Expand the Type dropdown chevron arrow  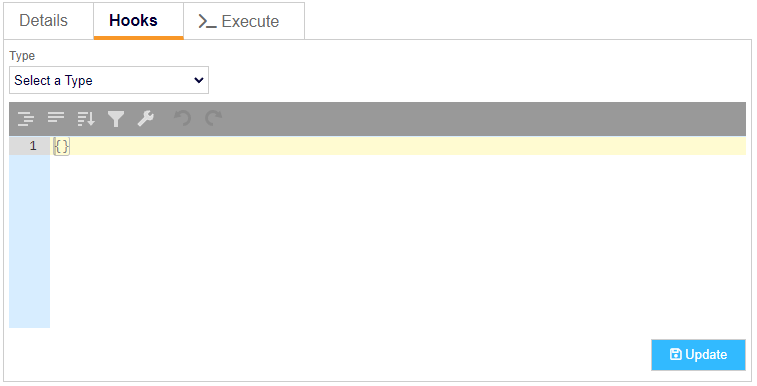click(x=198, y=80)
